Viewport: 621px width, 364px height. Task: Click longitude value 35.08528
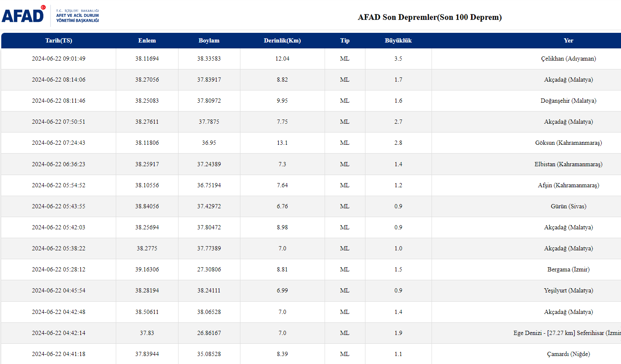point(209,354)
